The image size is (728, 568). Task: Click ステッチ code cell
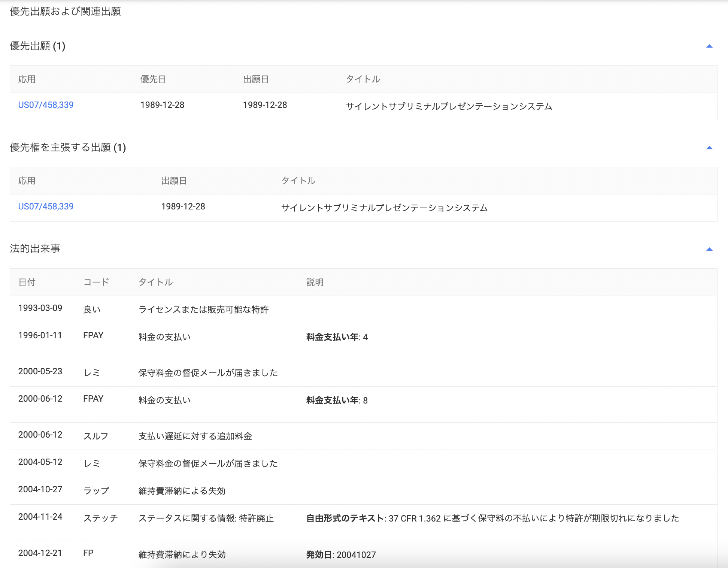pyautogui.click(x=100, y=518)
